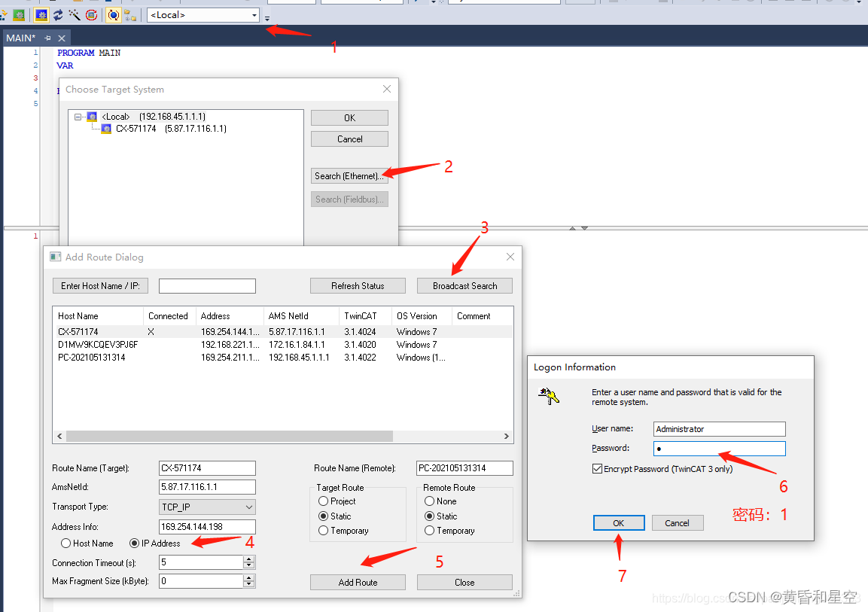
Task: Select Target Route Project radio button
Action: pos(323,501)
